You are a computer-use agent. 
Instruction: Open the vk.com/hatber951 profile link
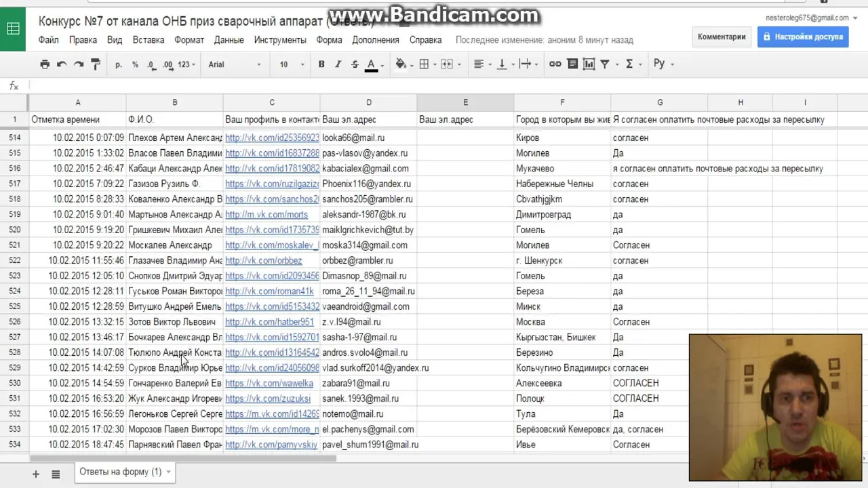click(x=269, y=322)
